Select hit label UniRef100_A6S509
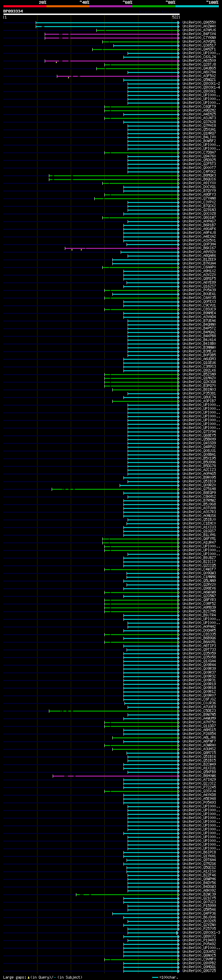This screenshot has width=222, height=980. pyautogui.click(x=199, y=60)
